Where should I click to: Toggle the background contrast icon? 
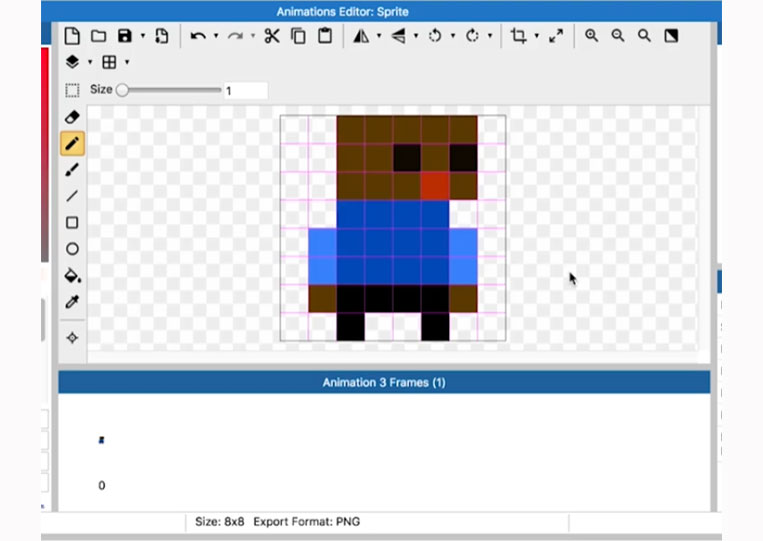coord(671,36)
